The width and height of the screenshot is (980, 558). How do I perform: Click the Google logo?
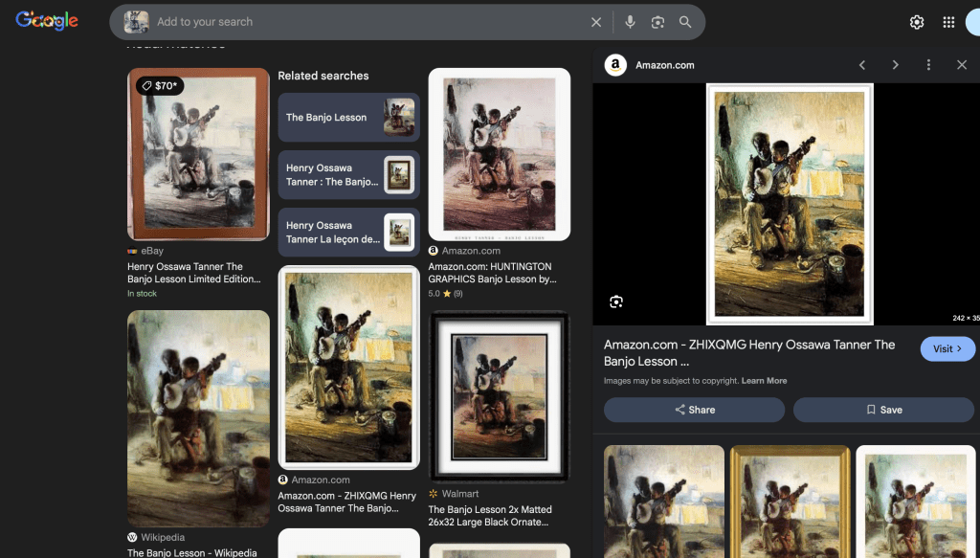pyautogui.click(x=47, y=21)
